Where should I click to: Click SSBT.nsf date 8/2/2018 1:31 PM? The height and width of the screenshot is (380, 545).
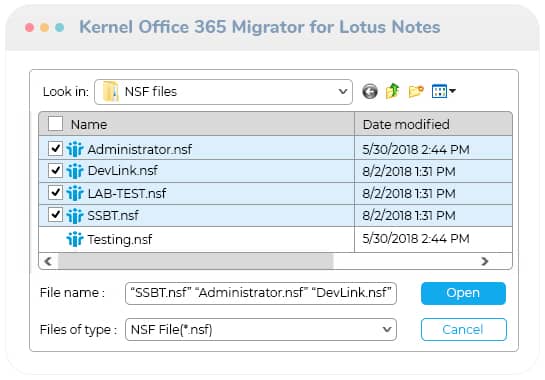[409, 216]
